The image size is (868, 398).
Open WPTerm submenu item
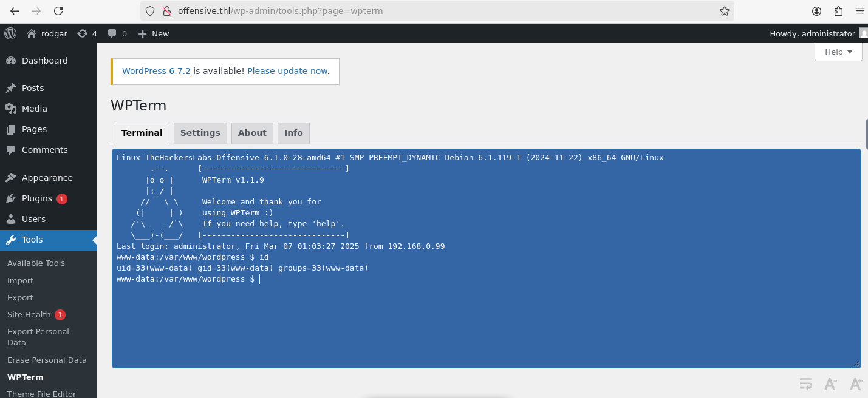coord(26,377)
